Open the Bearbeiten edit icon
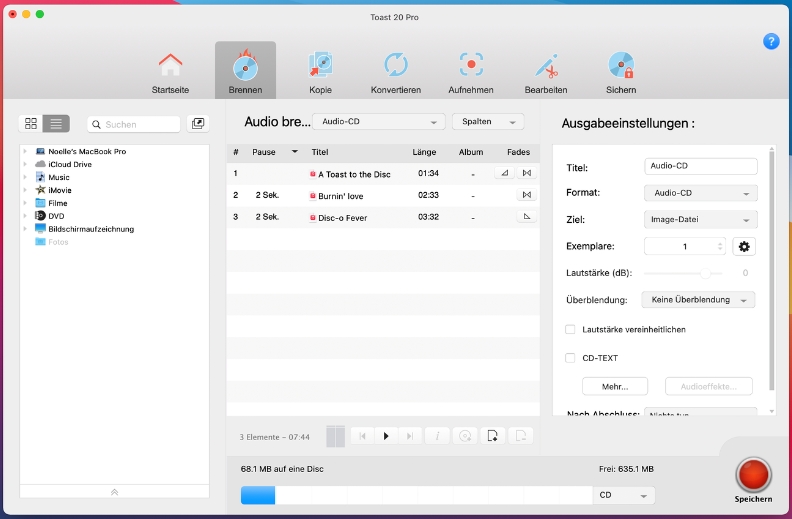This screenshot has width=792, height=519. (x=546, y=66)
